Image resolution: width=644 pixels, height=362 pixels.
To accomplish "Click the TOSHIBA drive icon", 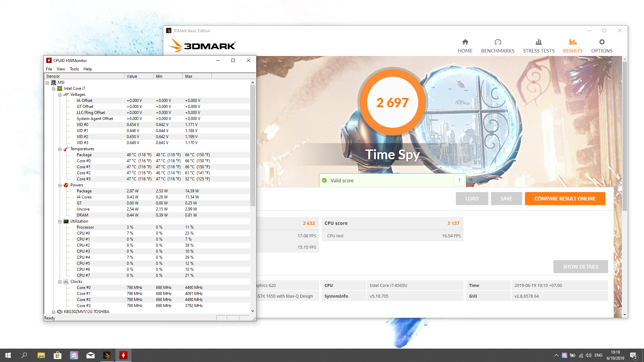I will click(x=60, y=312).
